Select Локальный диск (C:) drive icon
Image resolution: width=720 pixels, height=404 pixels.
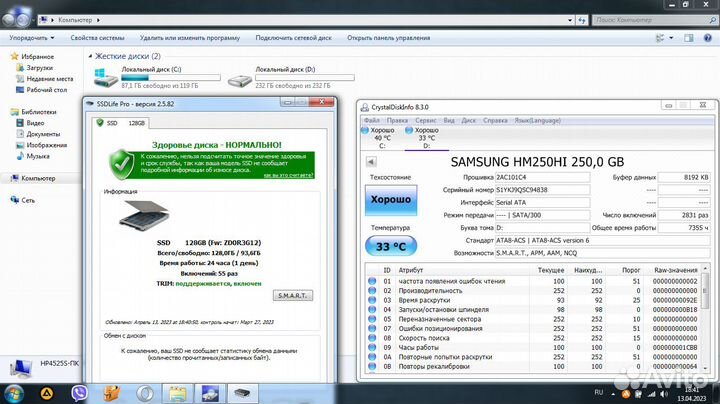click(x=105, y=78)
